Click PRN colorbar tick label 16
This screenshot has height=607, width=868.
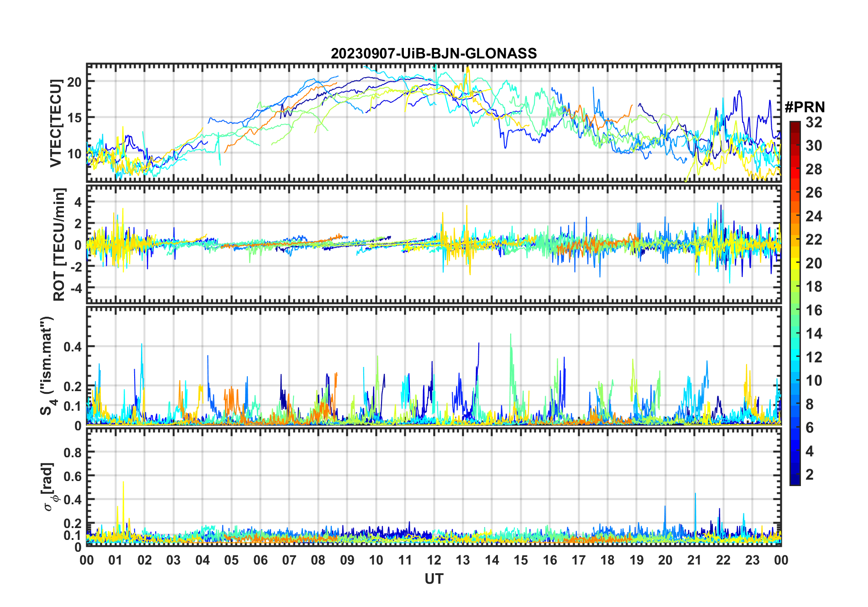(814, 310)
